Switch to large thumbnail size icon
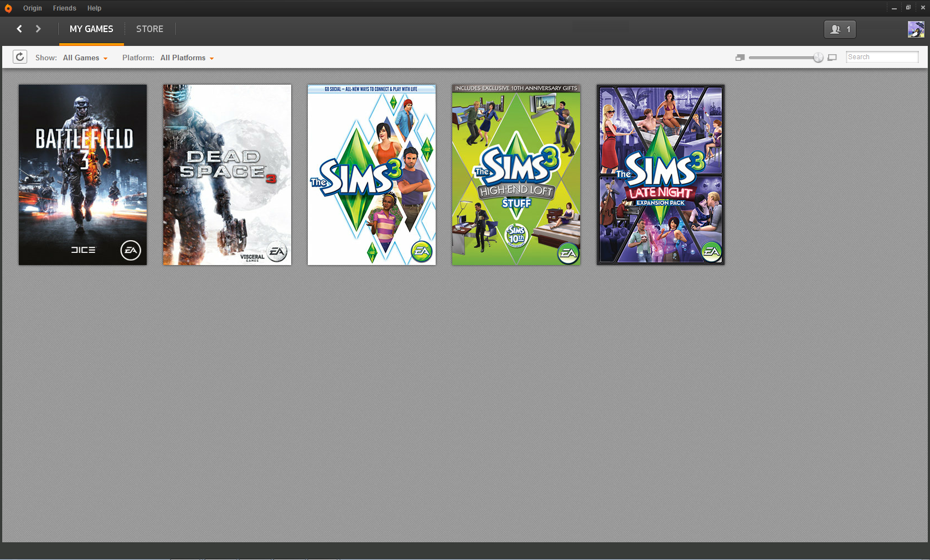The height and width of the screenshot is (560, 930). pyautogui.click(x=832, y=58)
